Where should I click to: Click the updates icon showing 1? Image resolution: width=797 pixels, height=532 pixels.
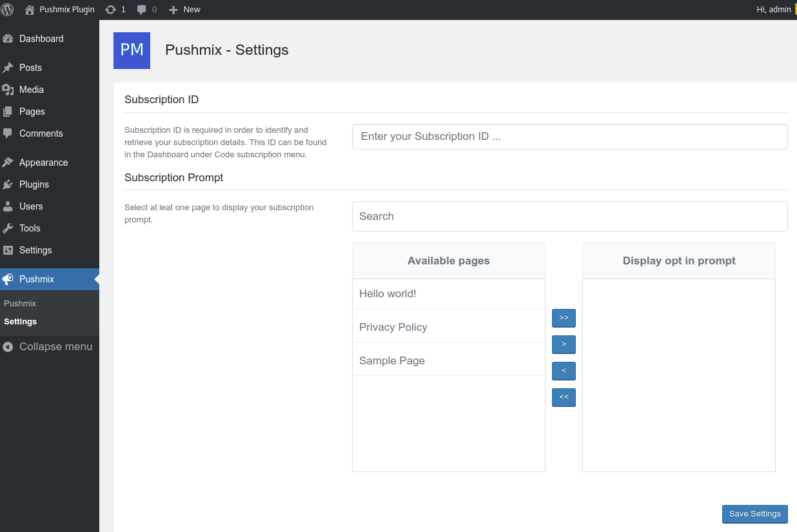click(115, 10)
